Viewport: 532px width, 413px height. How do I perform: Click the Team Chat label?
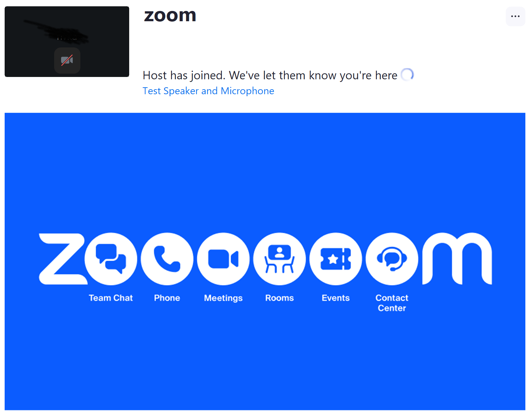111,298
